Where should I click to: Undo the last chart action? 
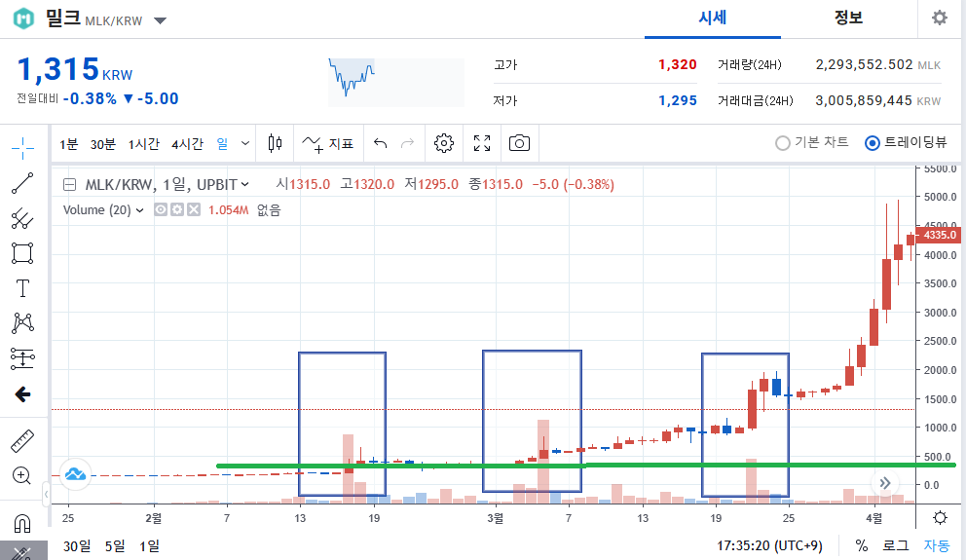380,143
